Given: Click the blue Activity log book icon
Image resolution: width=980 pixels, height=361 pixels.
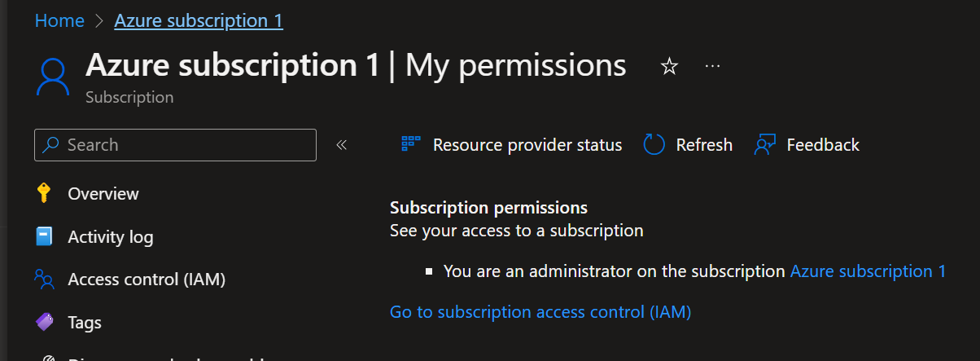Looking at the screenshot, I should click(x=44, y=237).
